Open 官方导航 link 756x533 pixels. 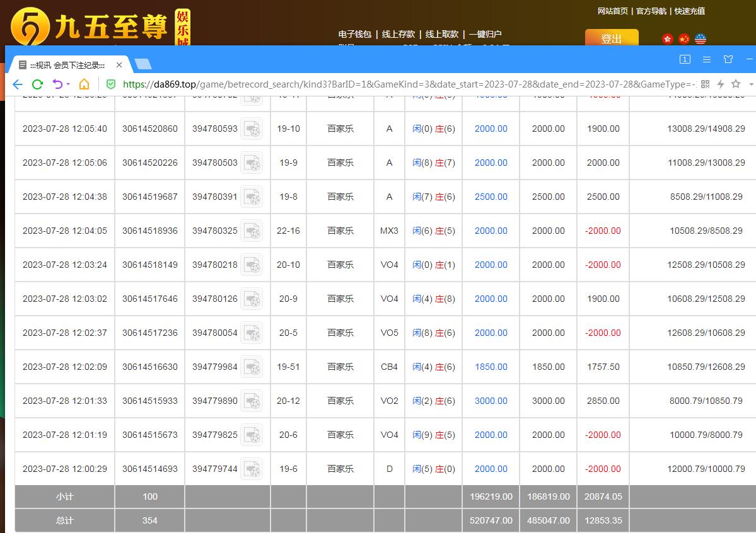click(651, 11)
